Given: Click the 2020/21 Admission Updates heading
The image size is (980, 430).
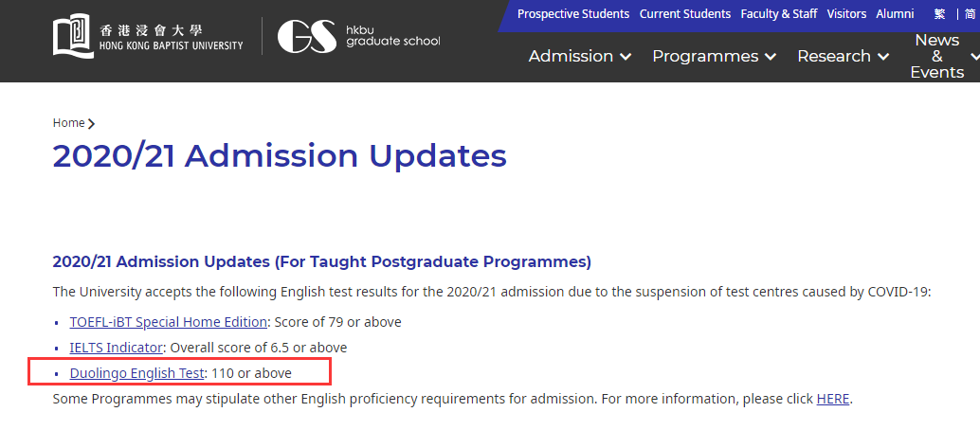Looking at the screenshot, I should (x=280, y=155).
